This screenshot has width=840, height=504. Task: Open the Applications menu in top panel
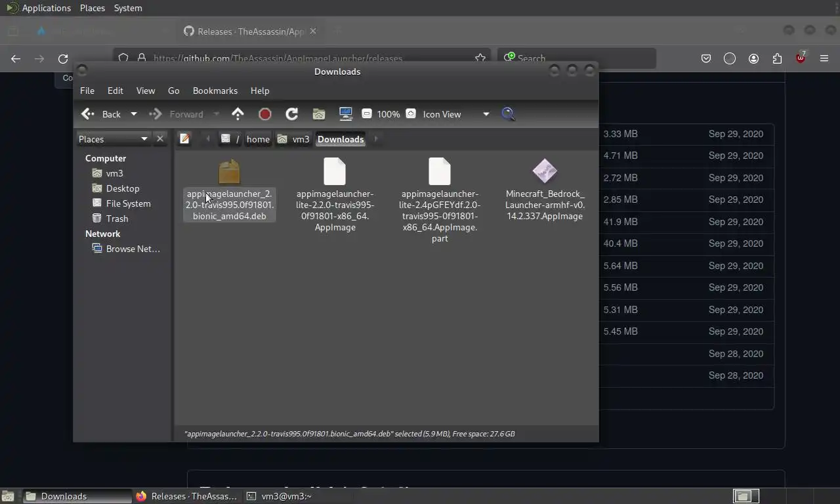(x=46, y=8)
